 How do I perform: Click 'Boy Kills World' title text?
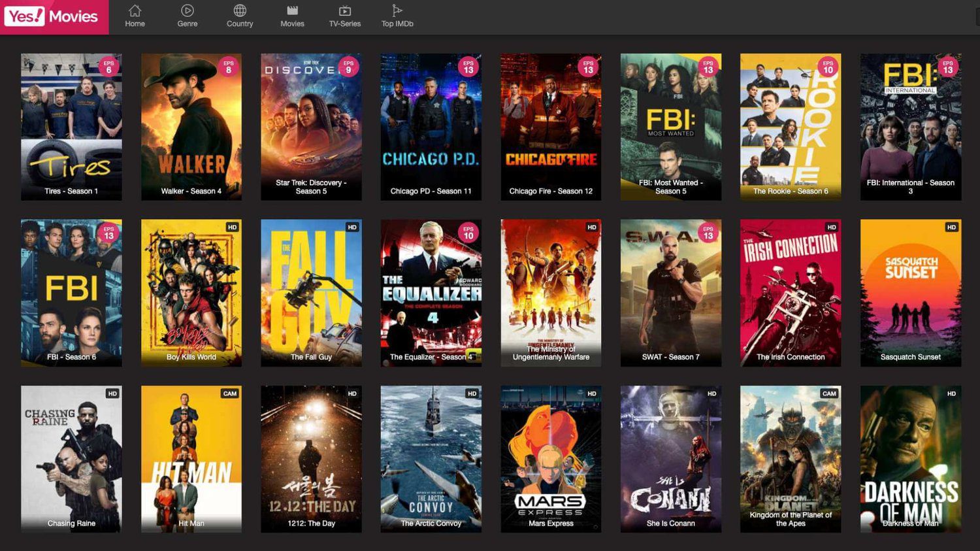pos(191,357)
